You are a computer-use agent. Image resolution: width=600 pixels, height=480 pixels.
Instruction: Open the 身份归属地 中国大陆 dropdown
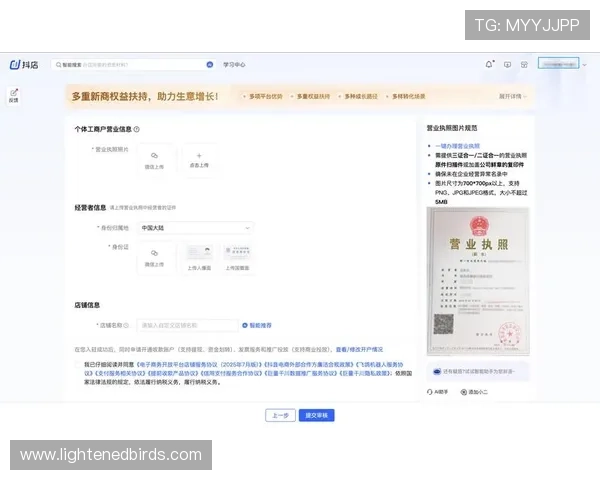click(195, 228)
